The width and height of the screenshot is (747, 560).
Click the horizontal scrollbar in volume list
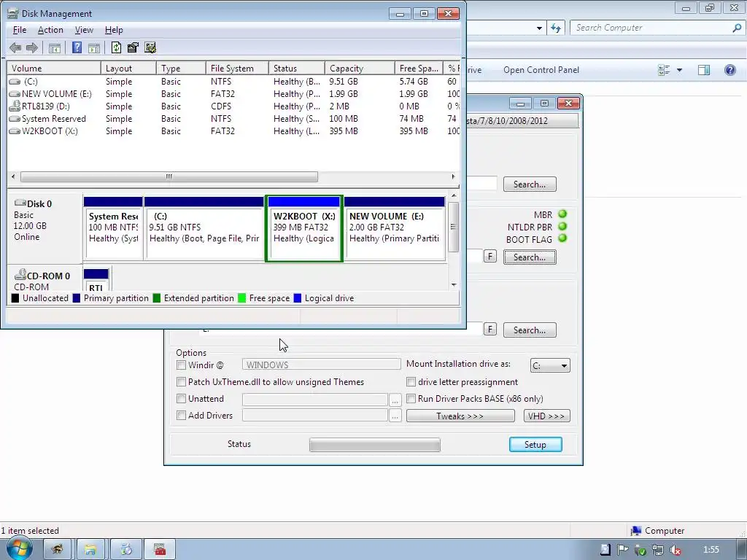tap(169, 176)
